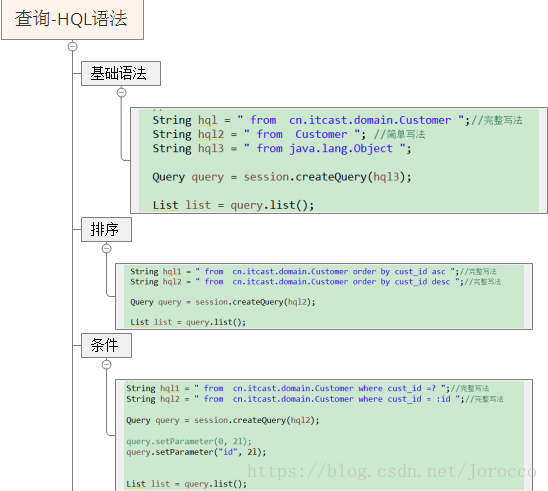Select the 排序 topic
548x491 pixels.
tap(106, 229)
